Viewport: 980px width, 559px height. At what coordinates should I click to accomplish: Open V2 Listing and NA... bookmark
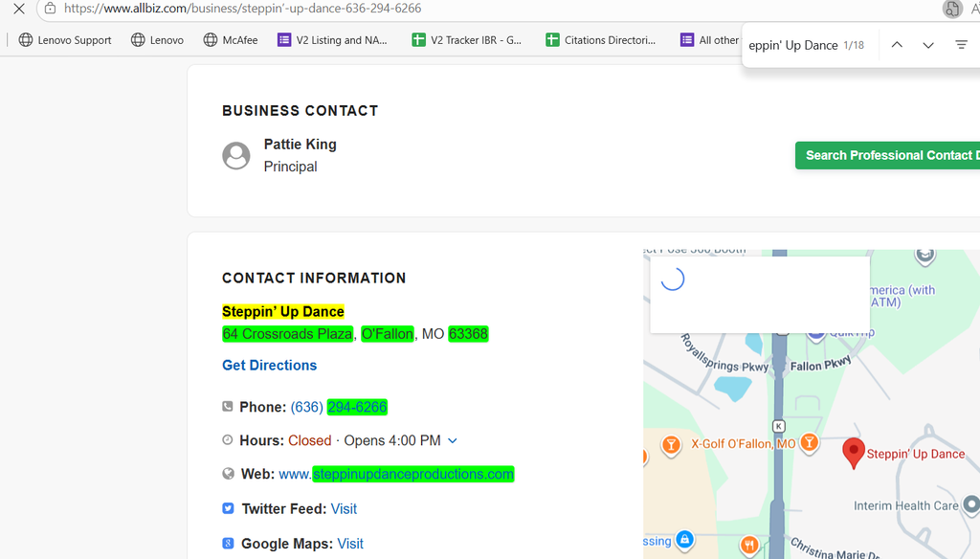(332, 40)
